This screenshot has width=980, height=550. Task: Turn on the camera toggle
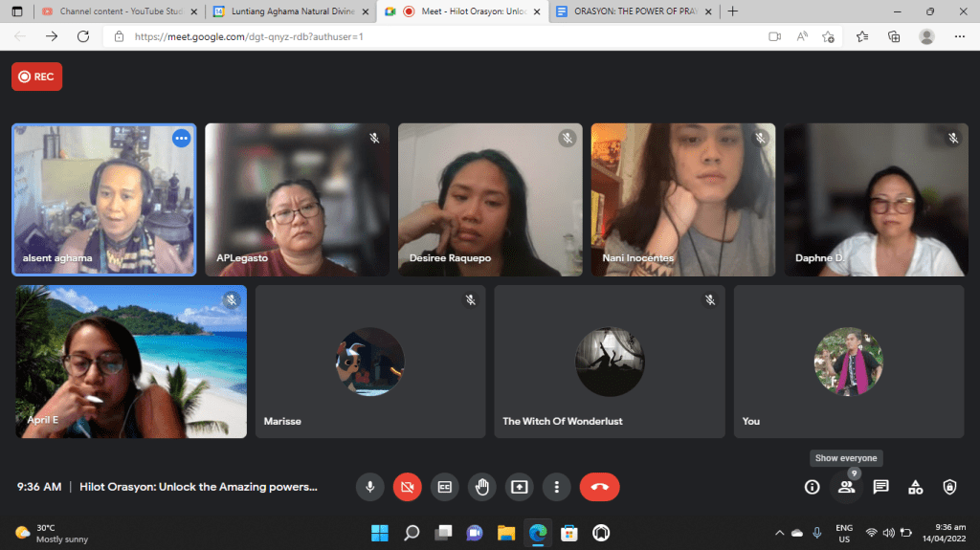pyautogui.click(x=407, y=487)
